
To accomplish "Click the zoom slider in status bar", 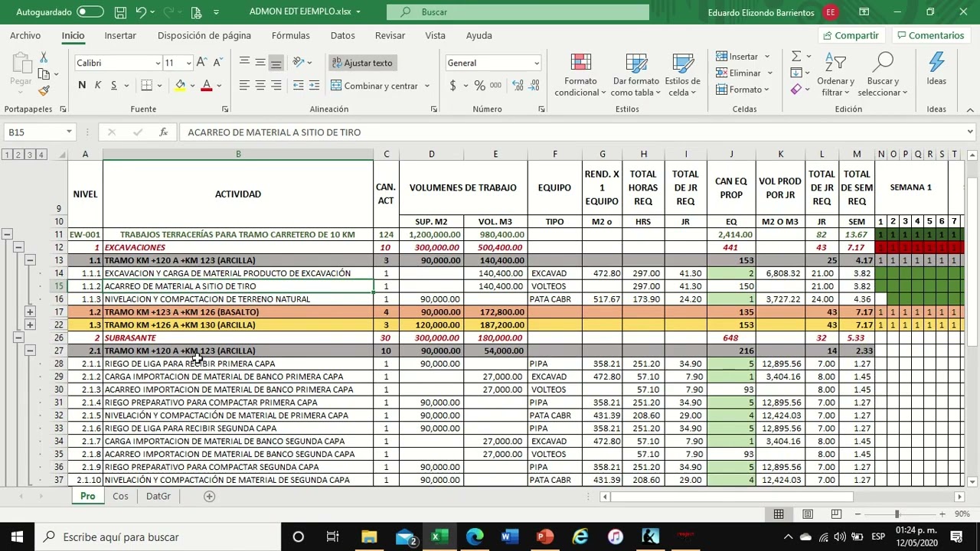I will coord(897,514).
